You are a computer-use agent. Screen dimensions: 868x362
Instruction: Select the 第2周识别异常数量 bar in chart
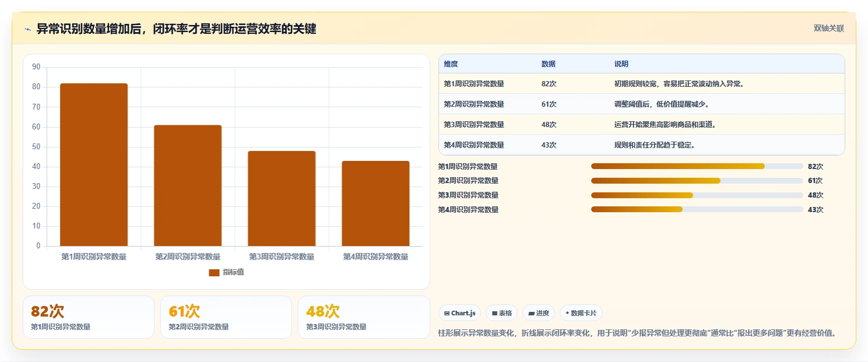(x=188, y=185)
